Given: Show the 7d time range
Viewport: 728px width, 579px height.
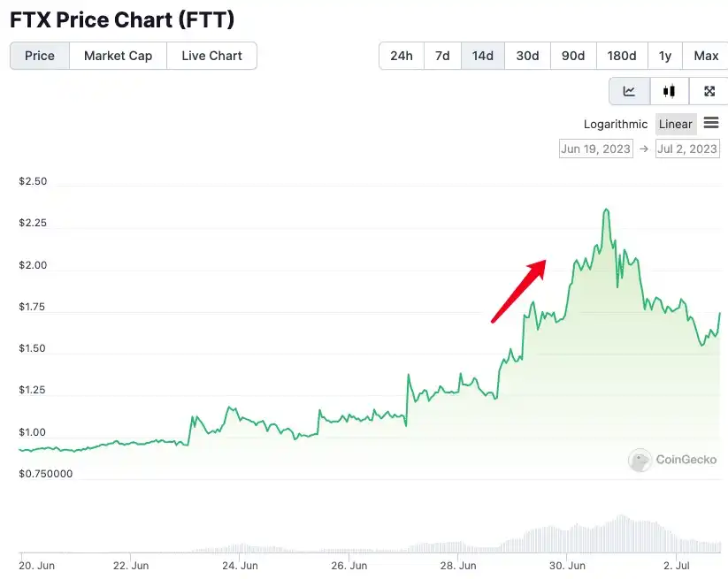Looking at the screenshot, I should pos(442,55).
